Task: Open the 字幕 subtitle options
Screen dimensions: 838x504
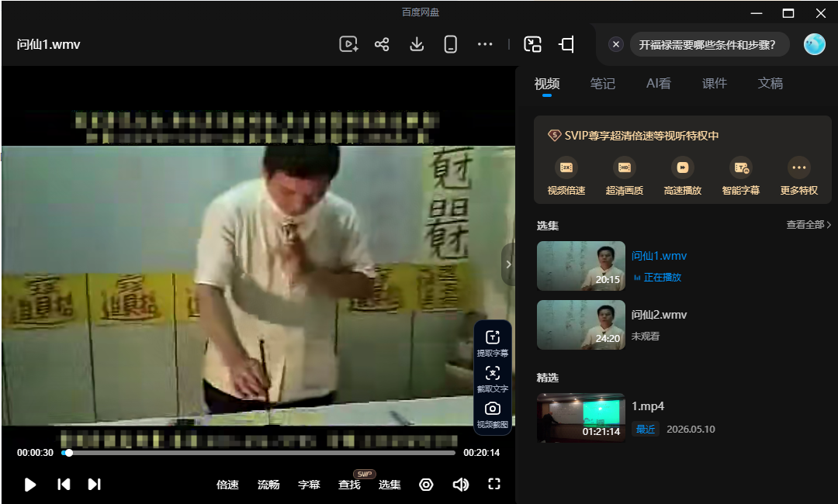Action: coord(309,485)
